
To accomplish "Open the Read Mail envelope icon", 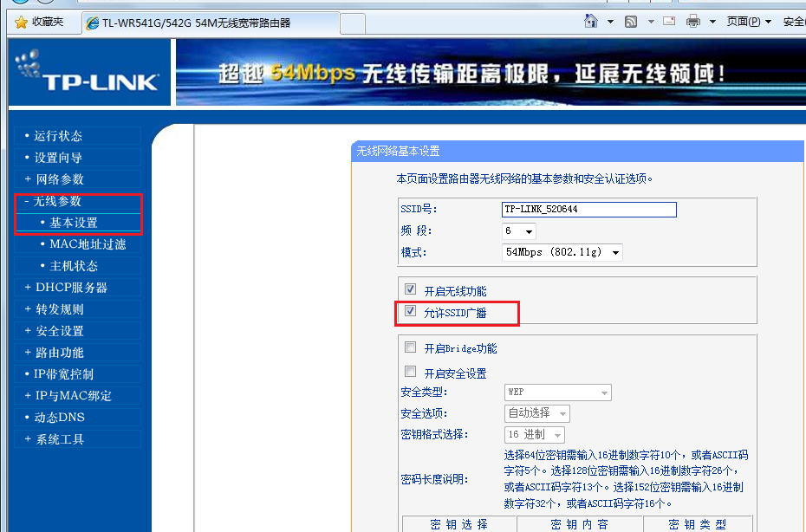I will coord(668,20).
